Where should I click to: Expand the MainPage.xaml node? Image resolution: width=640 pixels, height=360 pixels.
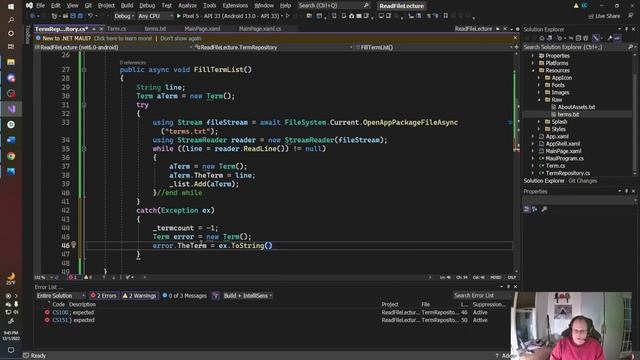(x=533, y=151)
